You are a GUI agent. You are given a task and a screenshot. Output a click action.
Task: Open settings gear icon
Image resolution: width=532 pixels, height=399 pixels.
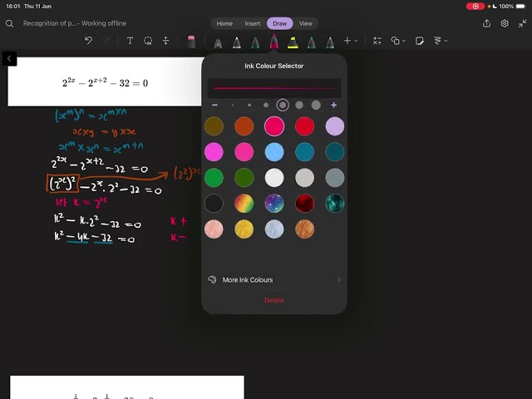(x=505, y=23)
